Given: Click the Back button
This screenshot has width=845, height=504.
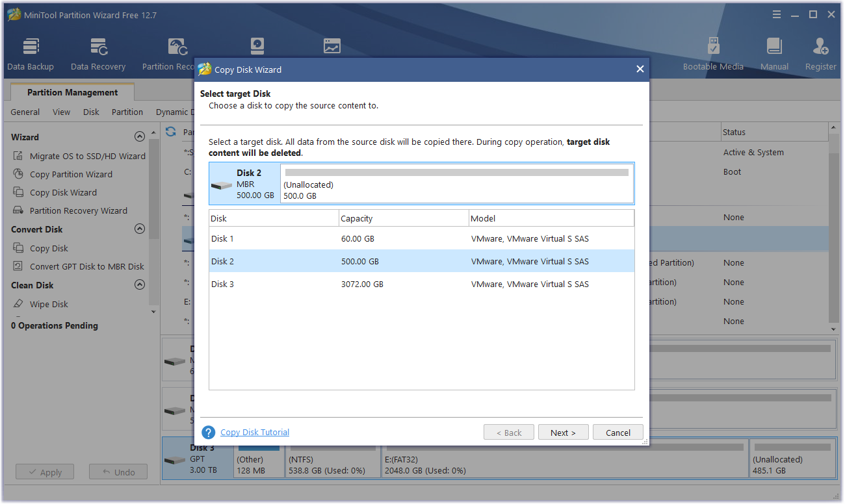Looking at the screenshot, I should (x=509, y=433).
